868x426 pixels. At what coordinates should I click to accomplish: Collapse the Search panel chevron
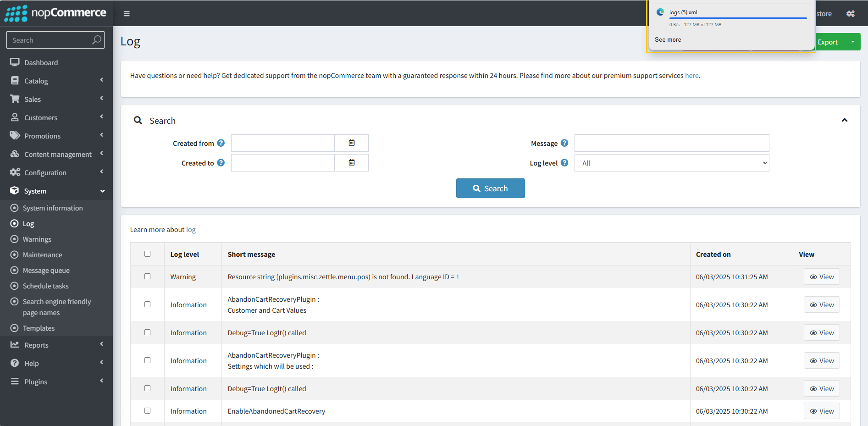(x=844, y=120)
